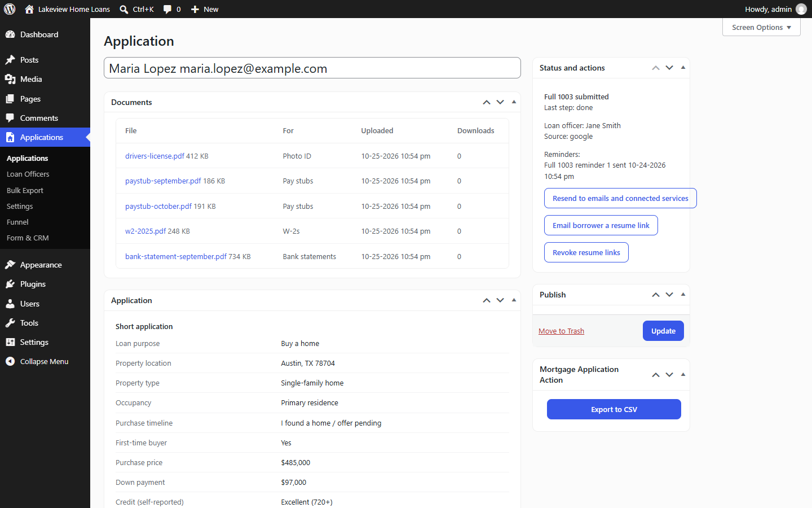Move Application panel down
Image resolution: width=812 pixels, height=508 pixels.
(x=500, y=300)
